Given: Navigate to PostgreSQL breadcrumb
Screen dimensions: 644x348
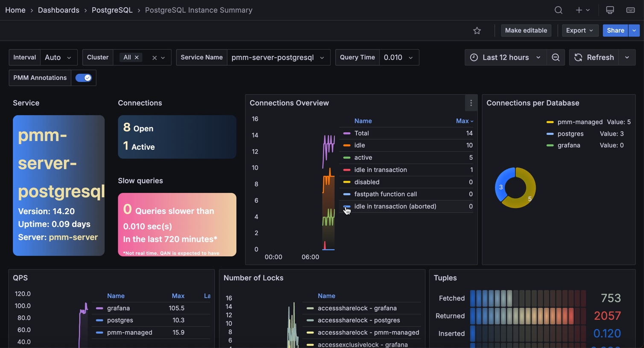Looking at the screenshot, I should tap(112, 10).
